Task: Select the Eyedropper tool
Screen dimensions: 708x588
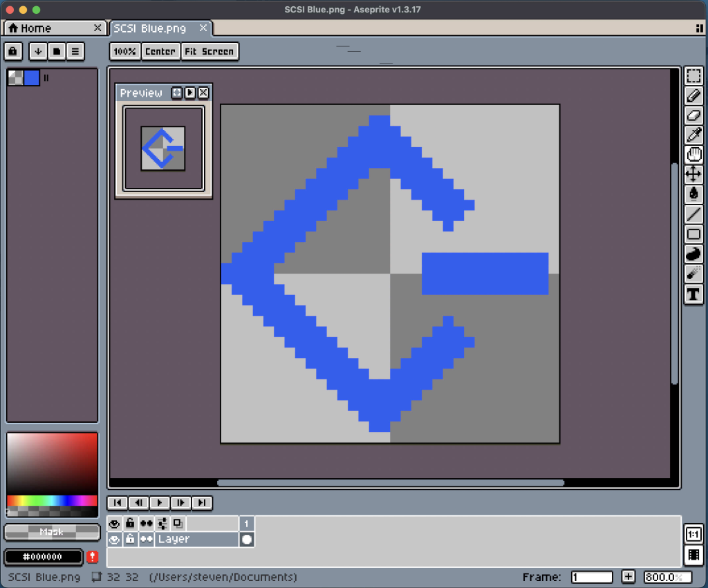Action: pos(693,135)
